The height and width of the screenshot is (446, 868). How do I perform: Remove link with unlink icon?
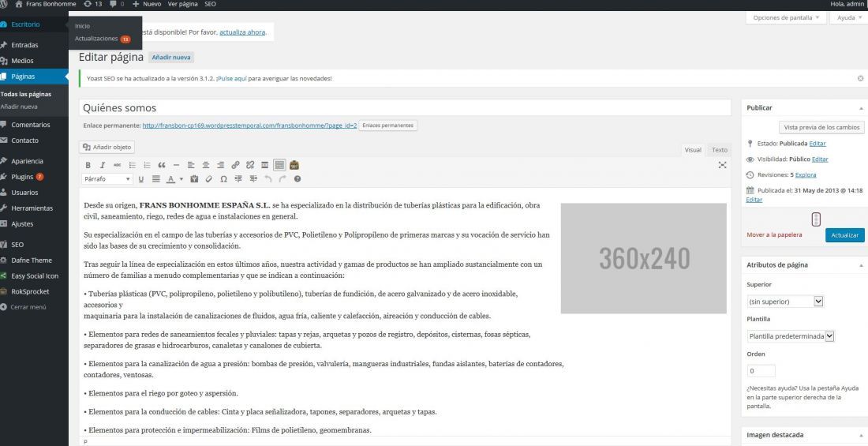(250, 165)
